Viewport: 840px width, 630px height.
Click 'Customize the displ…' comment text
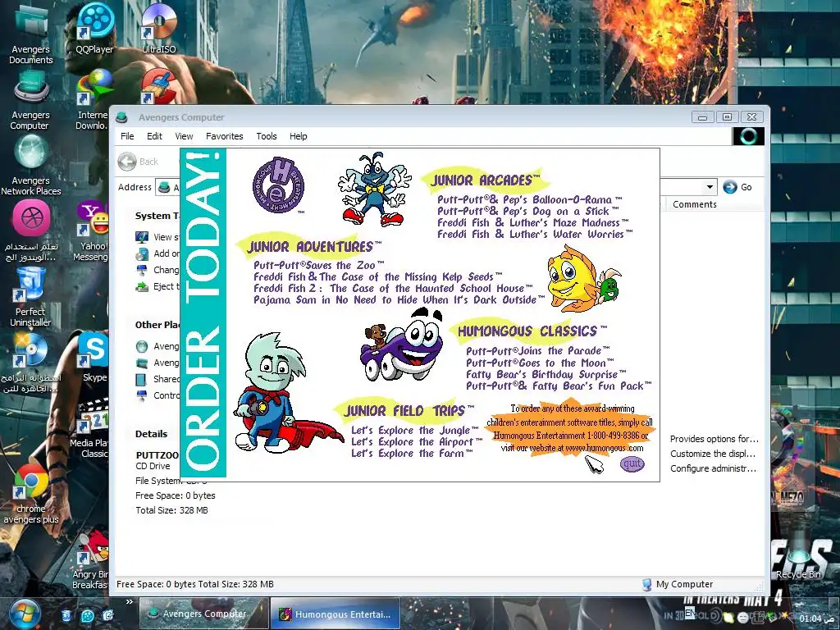[x=713, y=453]
